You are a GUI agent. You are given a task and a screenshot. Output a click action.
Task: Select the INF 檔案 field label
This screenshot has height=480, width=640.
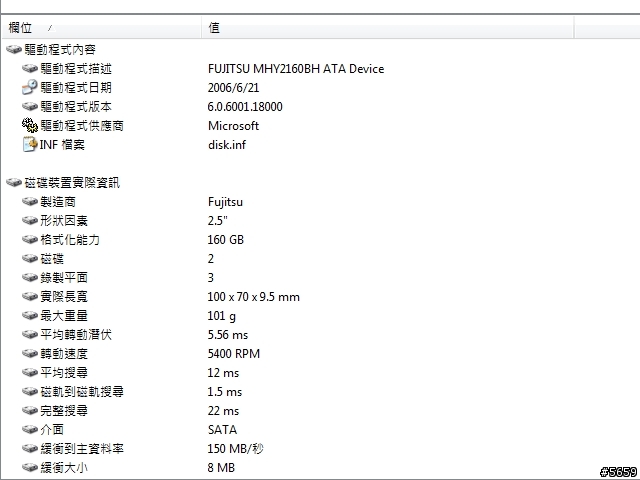[x=62, y=144]
